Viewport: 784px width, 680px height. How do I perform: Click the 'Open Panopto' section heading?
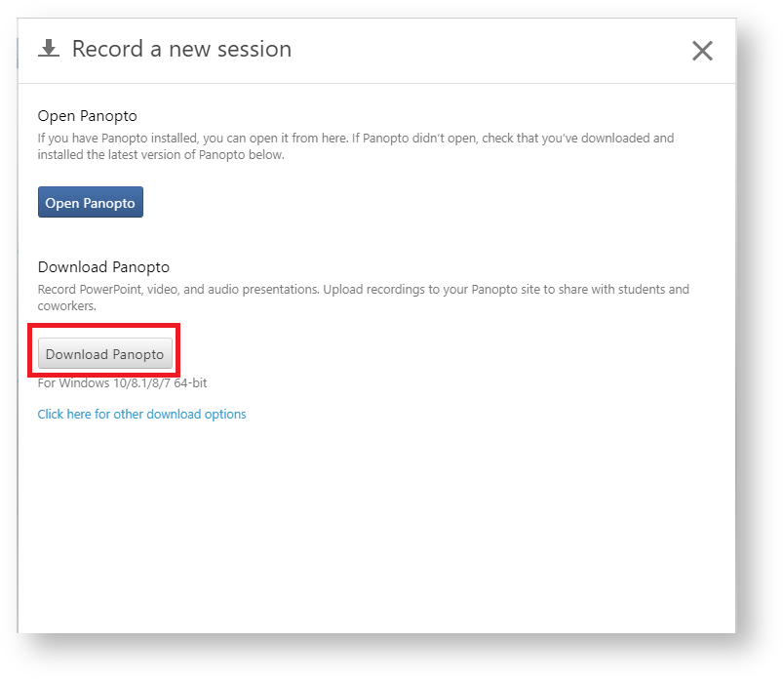[x=88, y=116]
